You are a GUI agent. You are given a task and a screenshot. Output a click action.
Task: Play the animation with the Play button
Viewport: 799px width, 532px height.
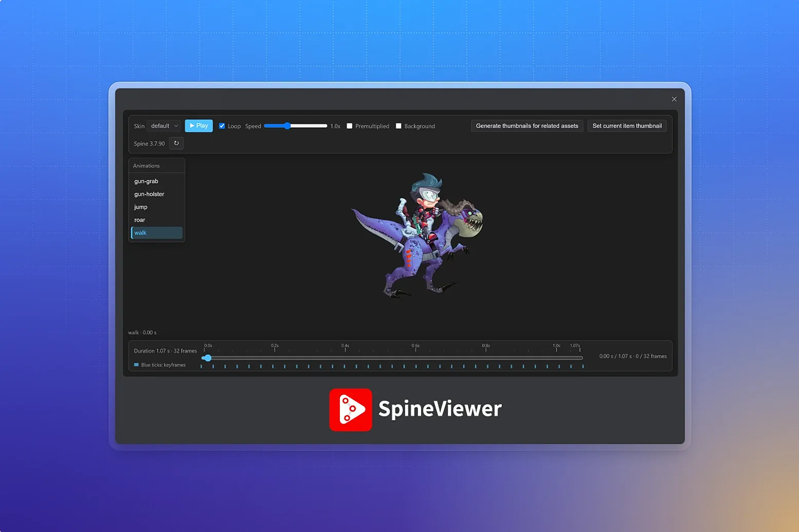199,126
